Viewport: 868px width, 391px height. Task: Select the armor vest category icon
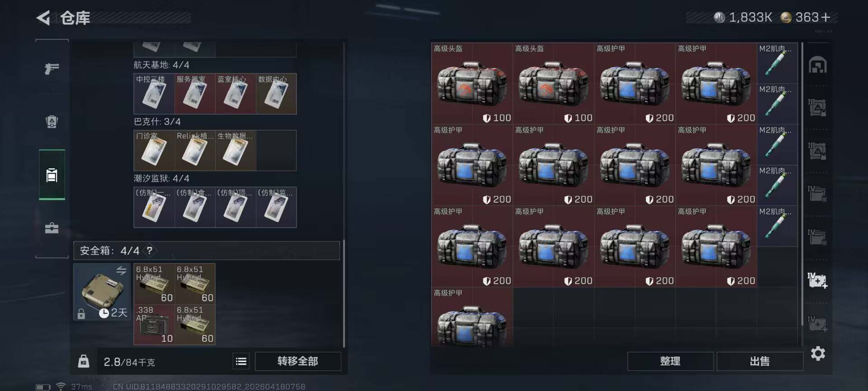tap(52, 121)
